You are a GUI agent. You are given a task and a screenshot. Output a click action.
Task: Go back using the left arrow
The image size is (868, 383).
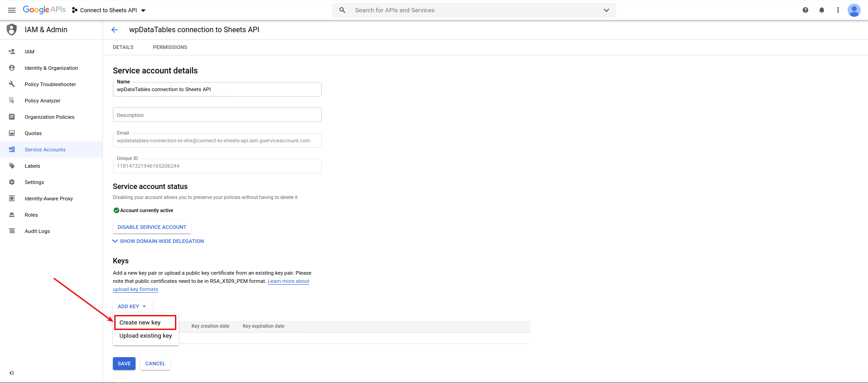click(x=115, y=29)
